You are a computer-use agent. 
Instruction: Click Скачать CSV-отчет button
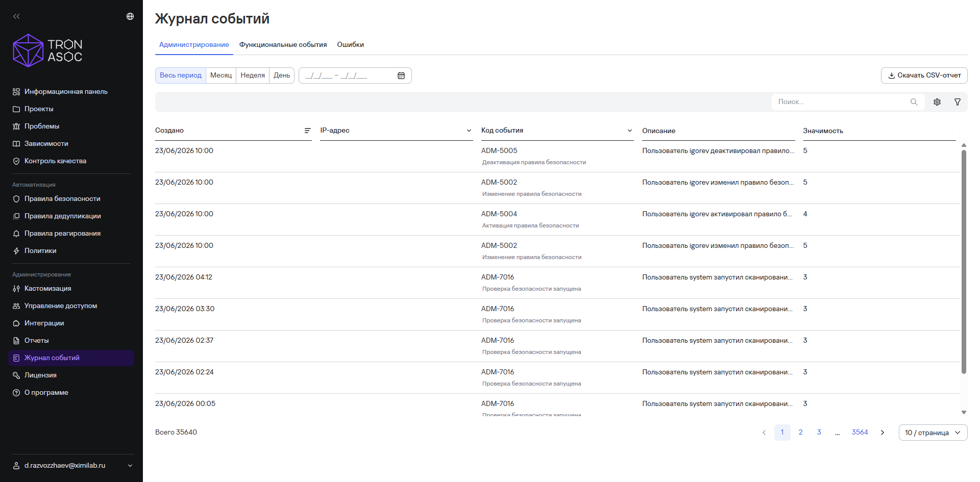tap(924, 75)
